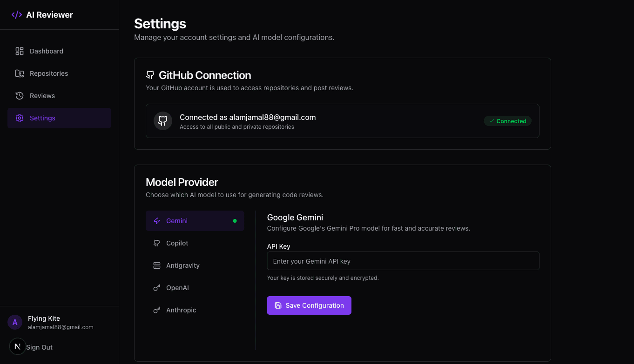This screenshot has width=634, height=364.
Task: Click round GitHub avatar in connection card
Action: (163, 121)
